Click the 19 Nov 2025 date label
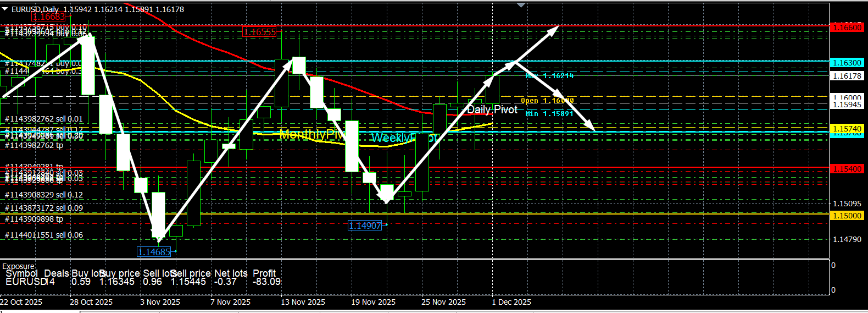The image size is (868, 313). click(x=374, y=302)
